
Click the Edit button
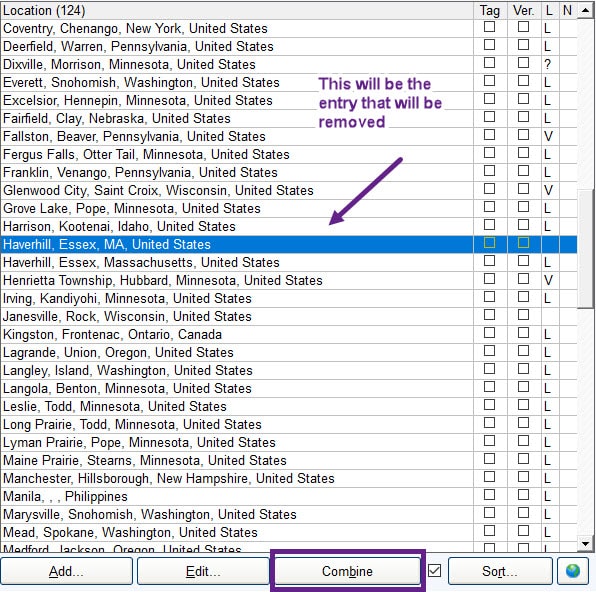click(203, 571)
